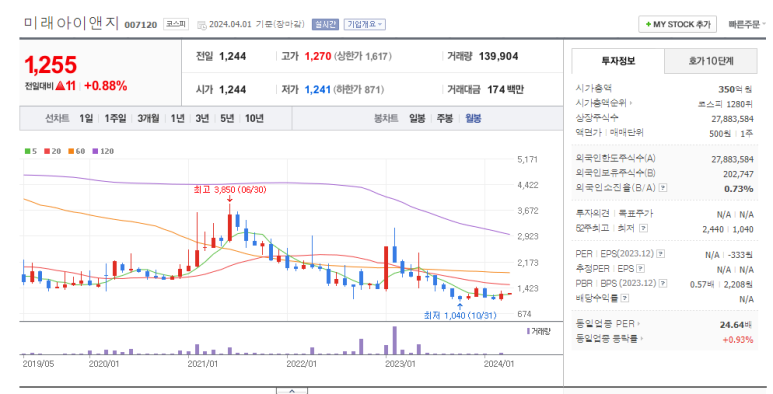Click help icon beside PBR BPS (2023.12)

(663, 284)
